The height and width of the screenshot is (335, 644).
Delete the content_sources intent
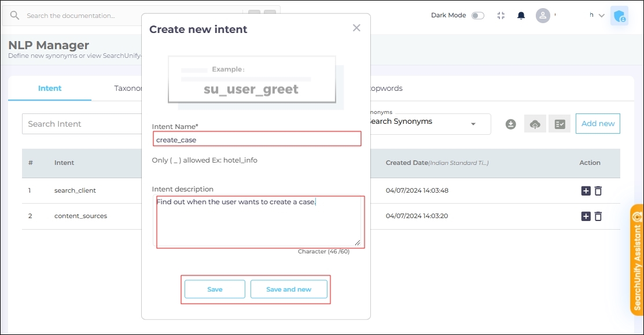[x=598, y=216]
